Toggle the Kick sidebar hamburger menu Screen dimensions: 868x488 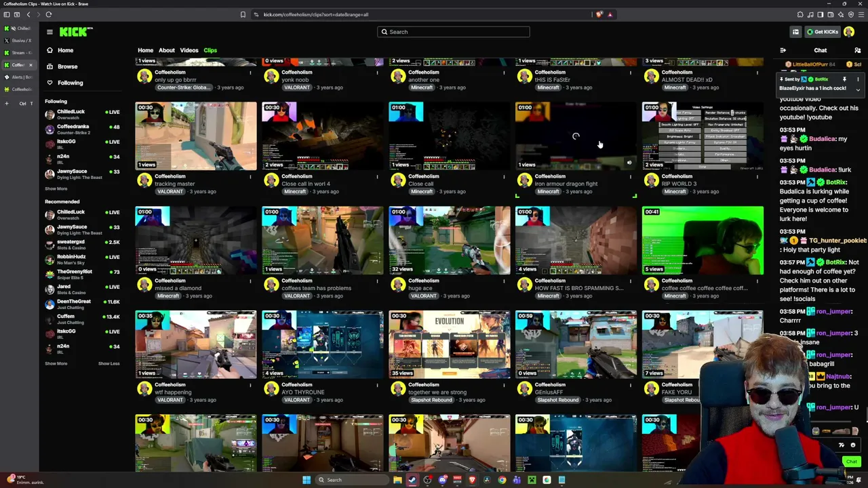pos(50,32)
